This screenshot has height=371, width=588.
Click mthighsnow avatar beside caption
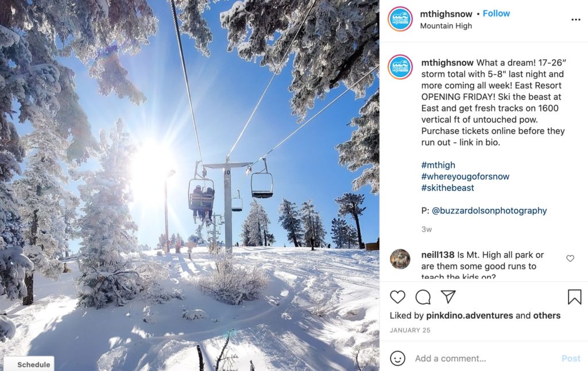pos(400,67)
